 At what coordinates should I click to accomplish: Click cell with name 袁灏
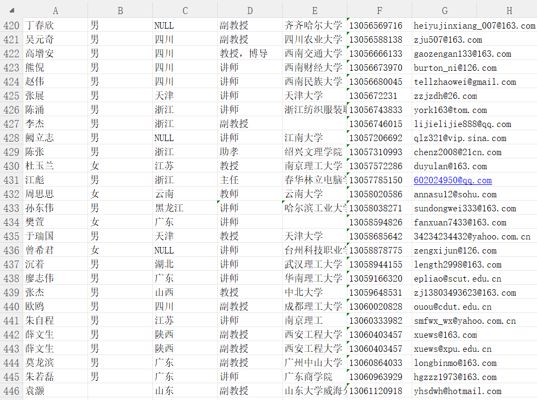coord(35,391)
